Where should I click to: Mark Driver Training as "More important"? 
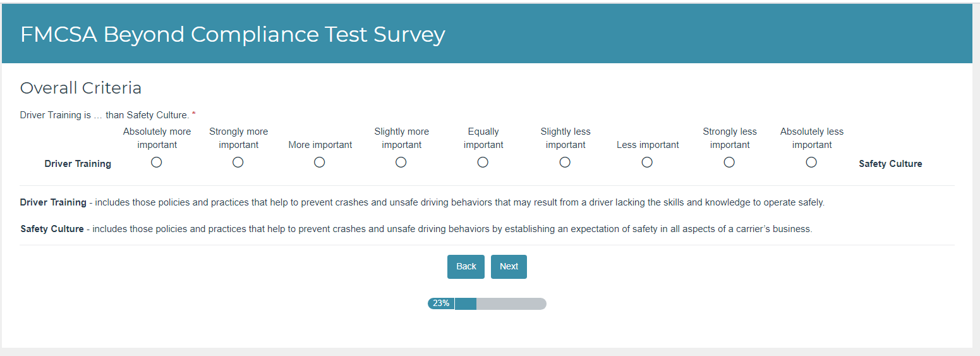[320, 163]
